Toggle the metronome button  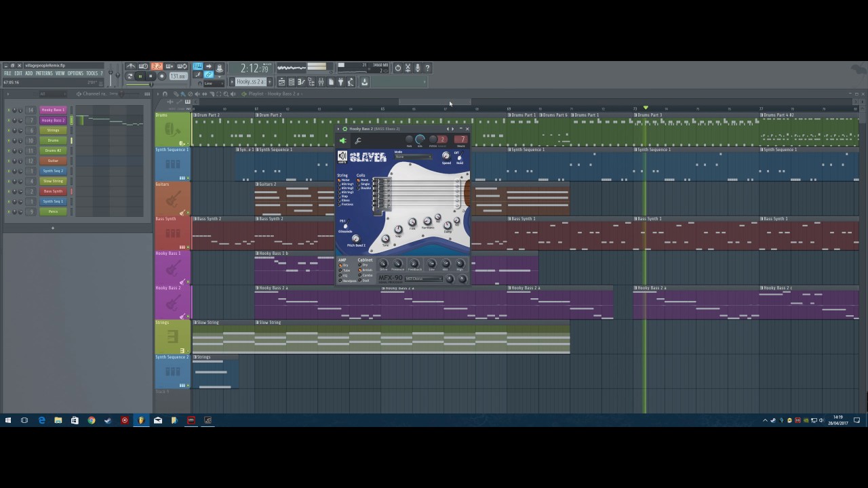click(x=132, y=66)
